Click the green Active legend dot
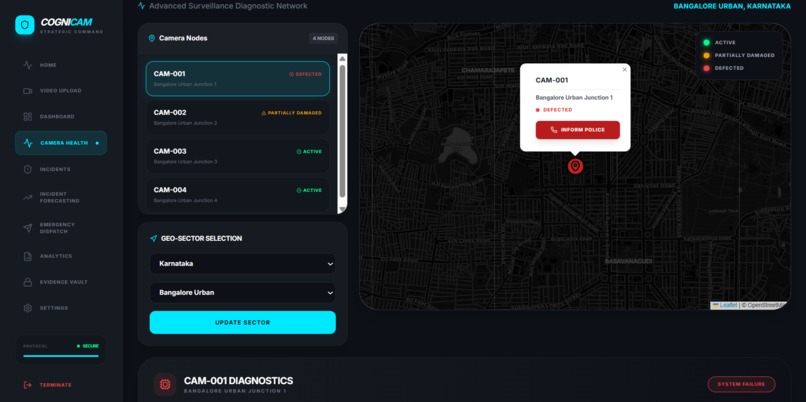The height and width of the screenshot is (402, 806). click(x=706, y=43)
